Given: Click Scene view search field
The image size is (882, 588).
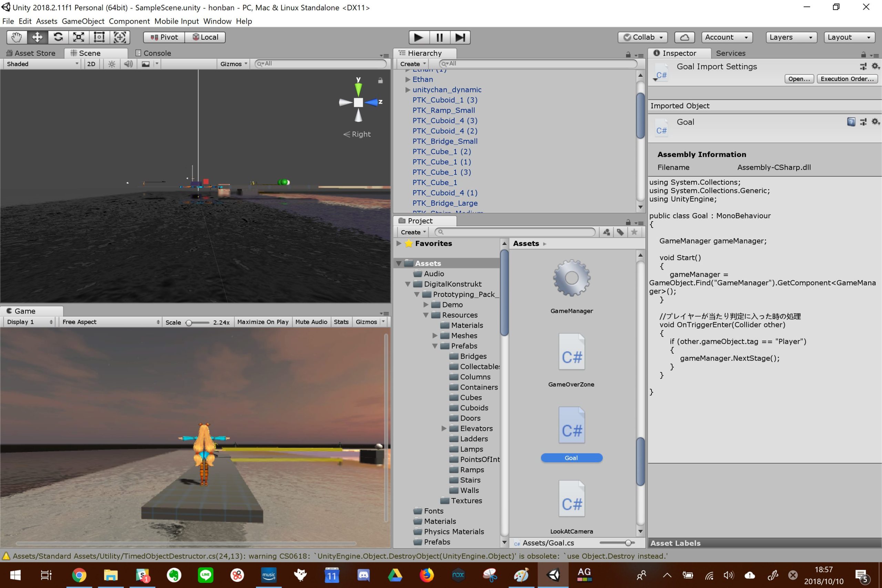Looking at the screenshot, I should point(321,64).
